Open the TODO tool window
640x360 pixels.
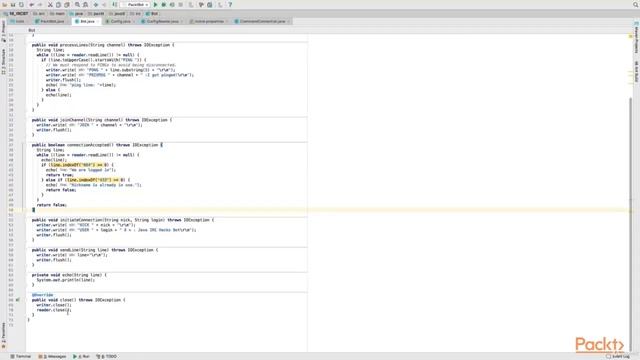107,356
